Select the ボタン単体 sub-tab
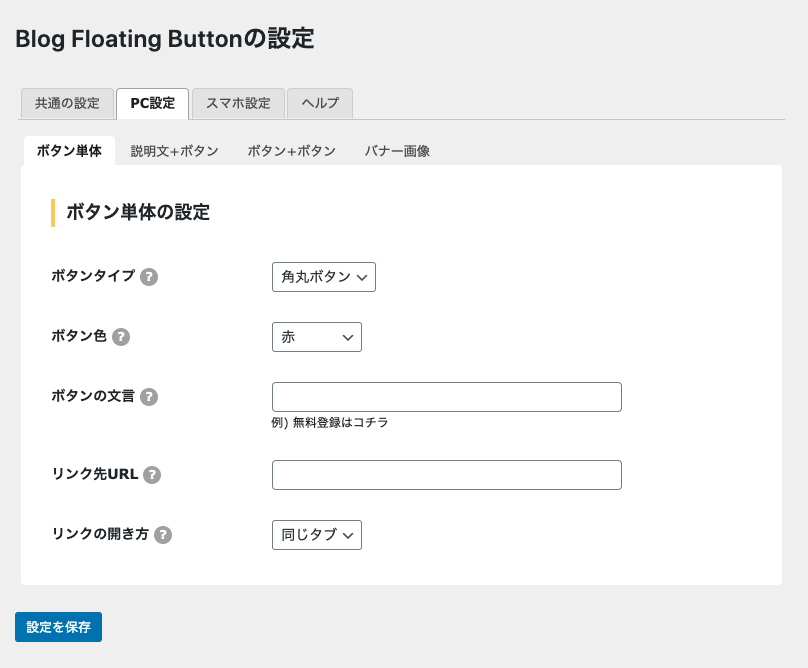The image size is (808, 668). [69, 151]
